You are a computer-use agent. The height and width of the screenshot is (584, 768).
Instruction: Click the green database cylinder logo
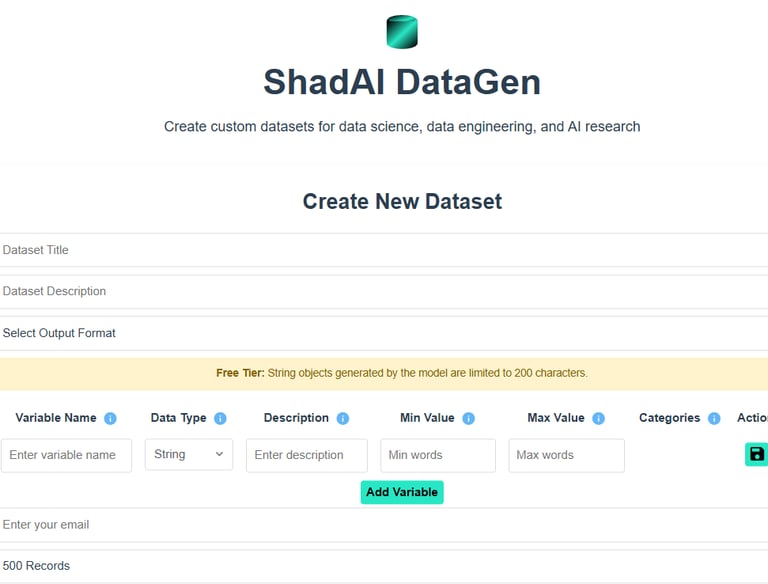pos(401,32)
